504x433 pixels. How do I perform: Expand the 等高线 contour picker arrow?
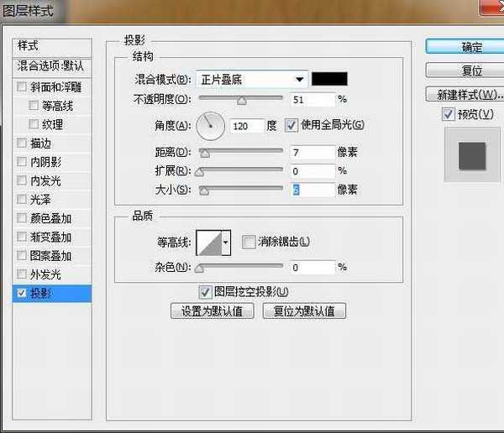coord(226,243)
